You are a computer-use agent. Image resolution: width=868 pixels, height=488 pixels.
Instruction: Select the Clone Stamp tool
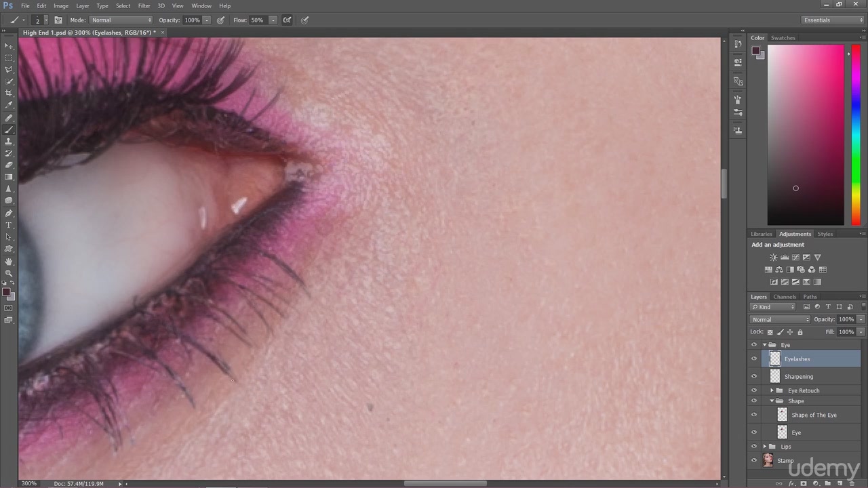(9, 142)
